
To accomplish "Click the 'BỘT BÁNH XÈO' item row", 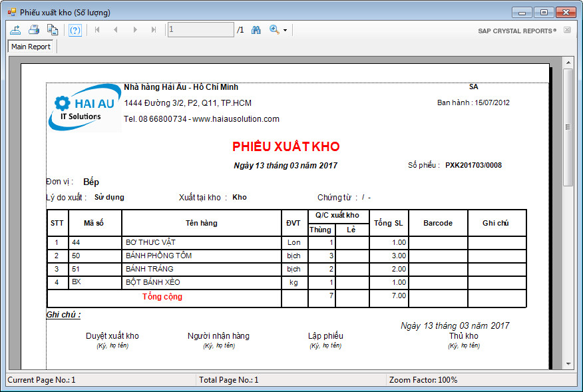I will tap(287, 283).
